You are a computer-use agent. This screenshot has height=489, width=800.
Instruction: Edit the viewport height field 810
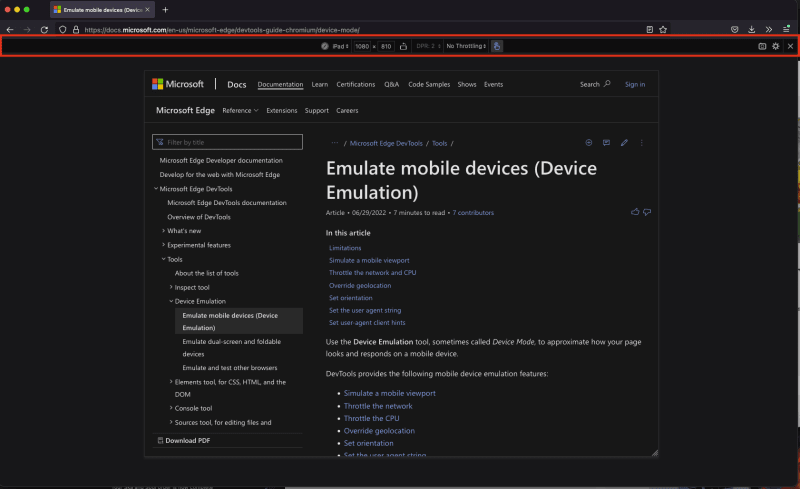click(386, 46)
